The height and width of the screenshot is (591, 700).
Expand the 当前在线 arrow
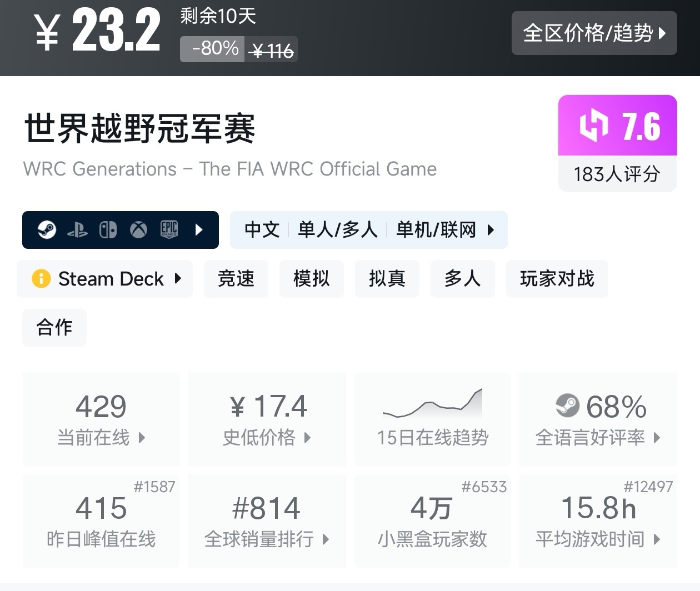pyautogui.click(x=142, y=438)
